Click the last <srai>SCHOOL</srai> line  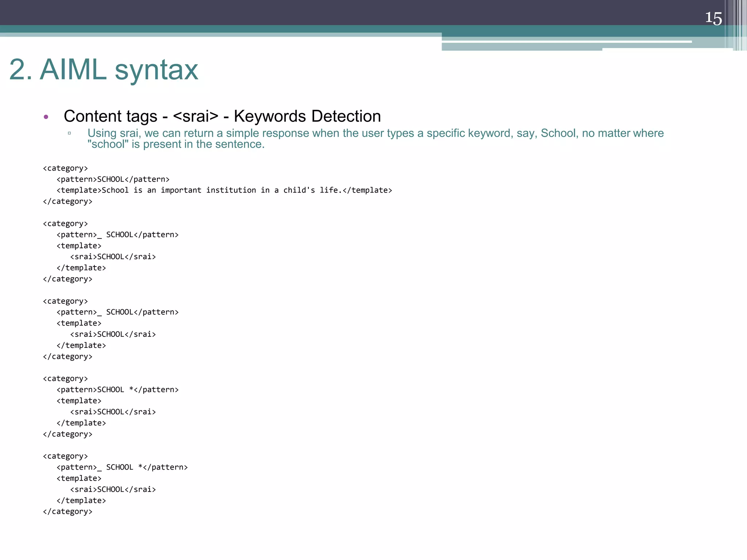click(113, 489)
